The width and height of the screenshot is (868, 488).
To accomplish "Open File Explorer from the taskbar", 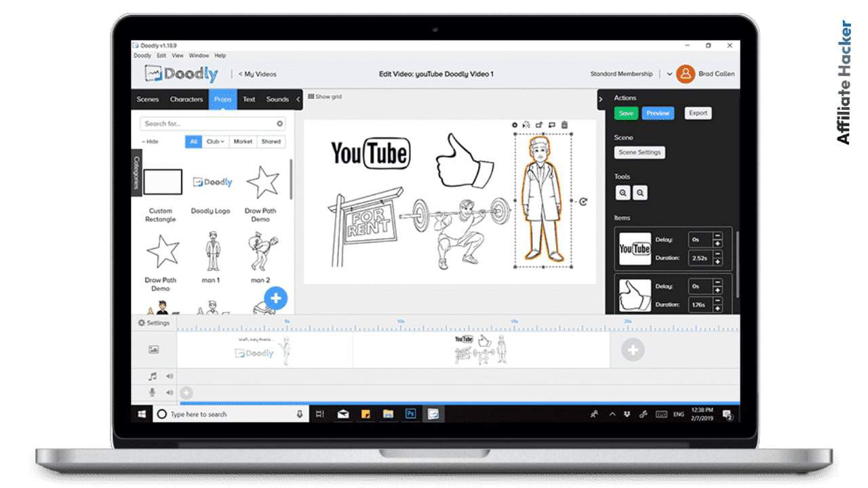I will coord(388,413).
